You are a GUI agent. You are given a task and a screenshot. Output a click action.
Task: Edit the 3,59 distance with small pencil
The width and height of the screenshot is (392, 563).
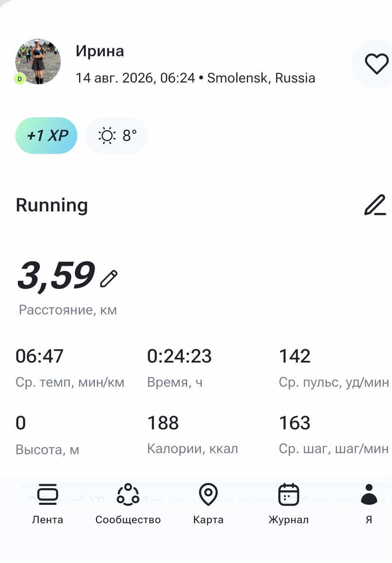[109, 279]
